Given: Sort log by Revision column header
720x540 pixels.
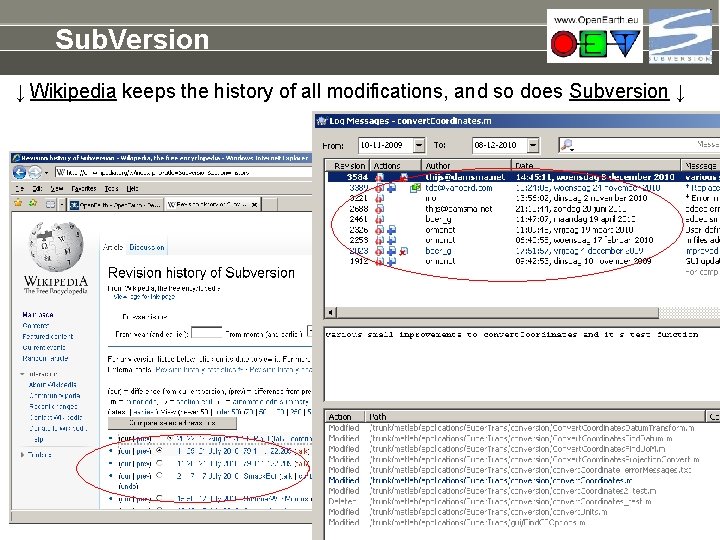Looking at the screenshot, I should click(x=349, y=165).
